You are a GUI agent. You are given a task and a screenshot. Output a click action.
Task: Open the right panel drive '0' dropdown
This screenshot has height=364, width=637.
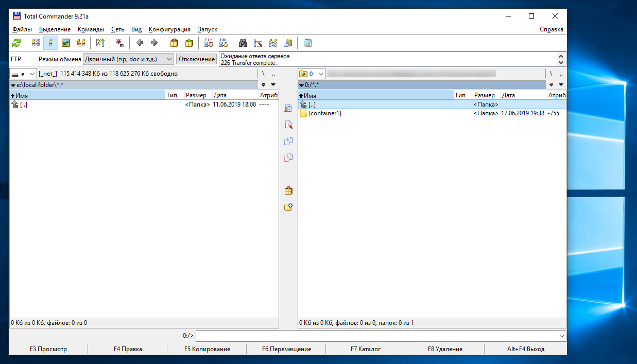click(312, 74)
